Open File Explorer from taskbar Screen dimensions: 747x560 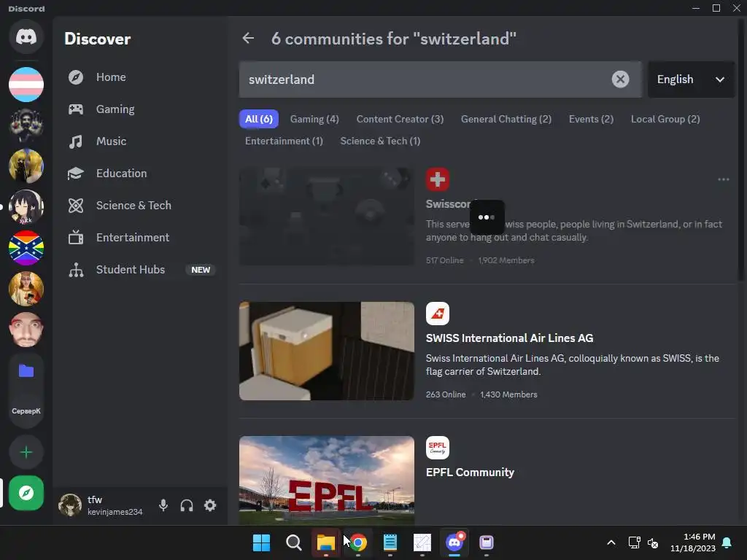point(326,542)
